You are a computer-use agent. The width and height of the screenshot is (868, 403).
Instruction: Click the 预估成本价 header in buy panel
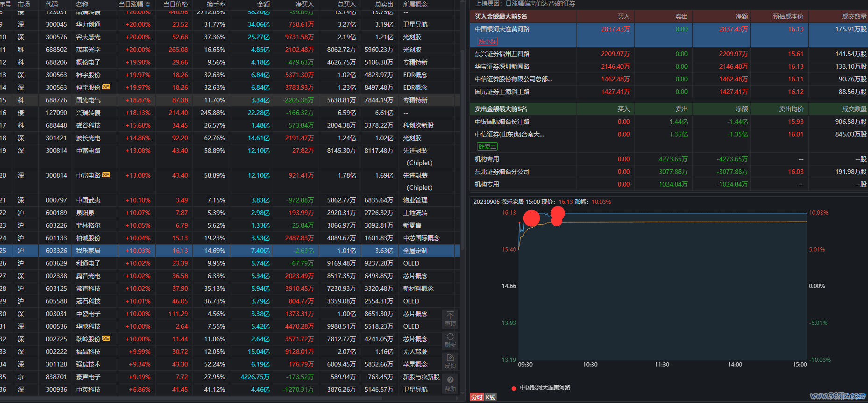click(788, 16)
